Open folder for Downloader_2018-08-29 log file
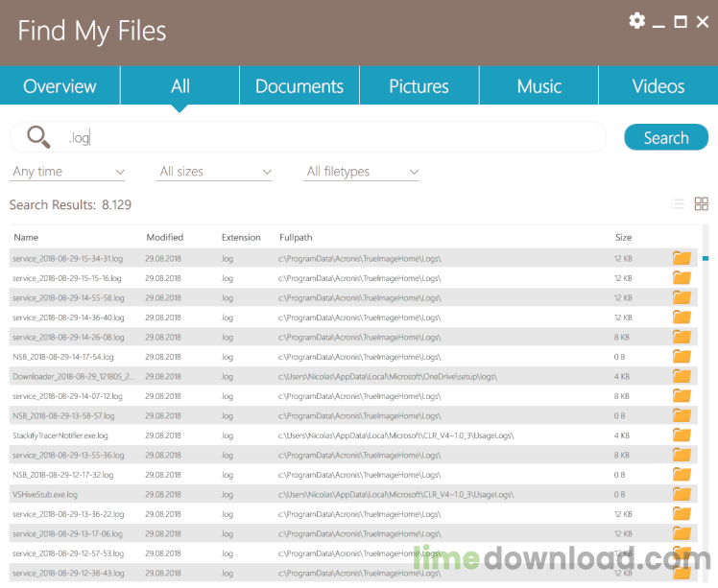 point(682,376)
